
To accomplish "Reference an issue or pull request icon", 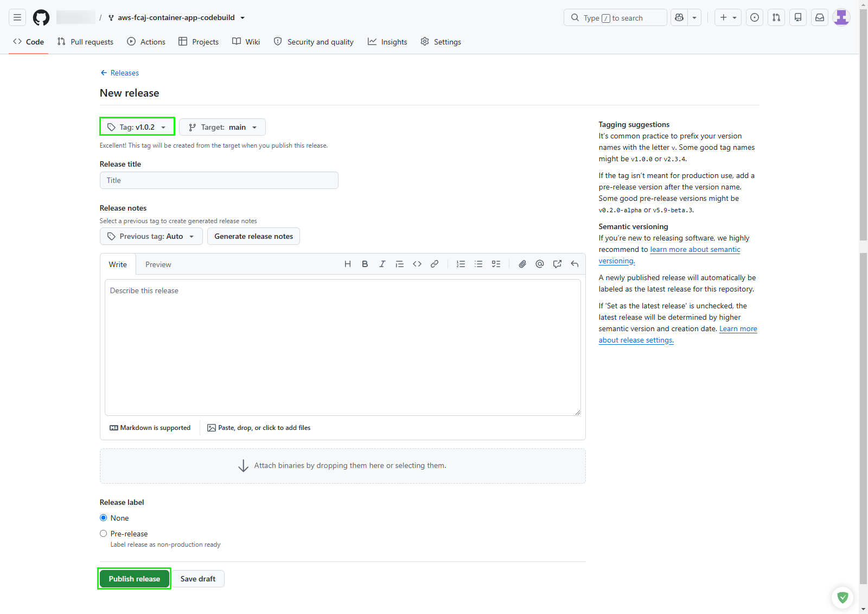I will [557, 264].
